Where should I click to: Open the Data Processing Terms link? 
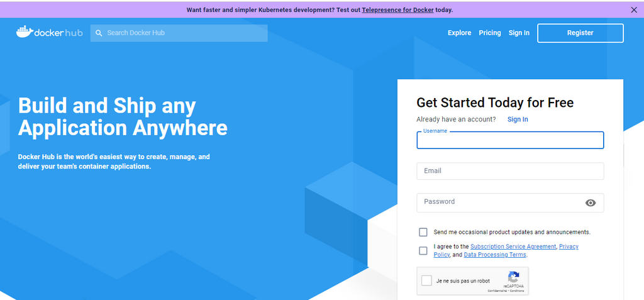[x=495, y=255]
